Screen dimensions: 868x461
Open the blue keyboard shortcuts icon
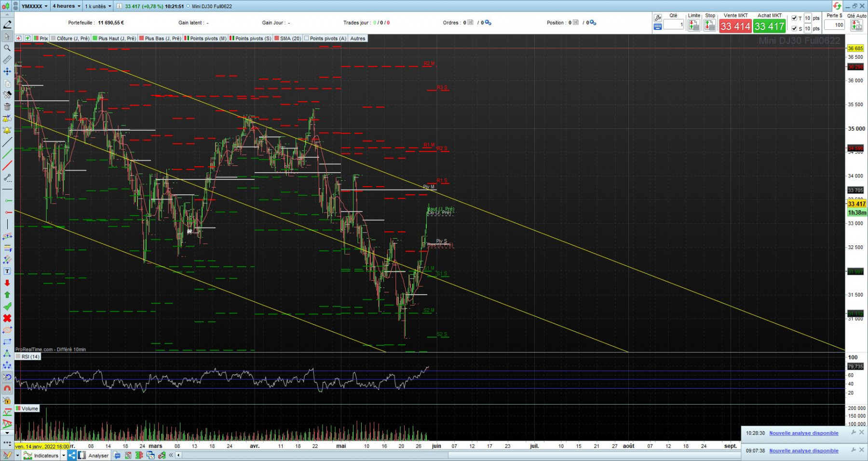click(x=657, y=27)
